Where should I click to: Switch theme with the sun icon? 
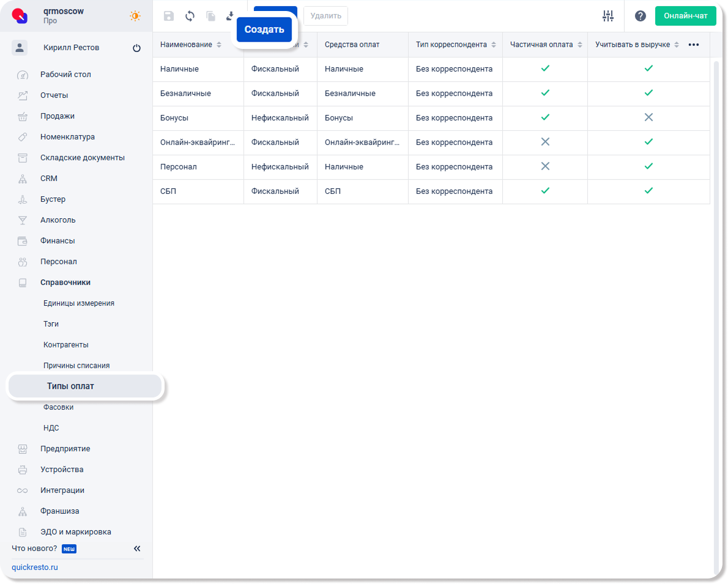[135, 16]
